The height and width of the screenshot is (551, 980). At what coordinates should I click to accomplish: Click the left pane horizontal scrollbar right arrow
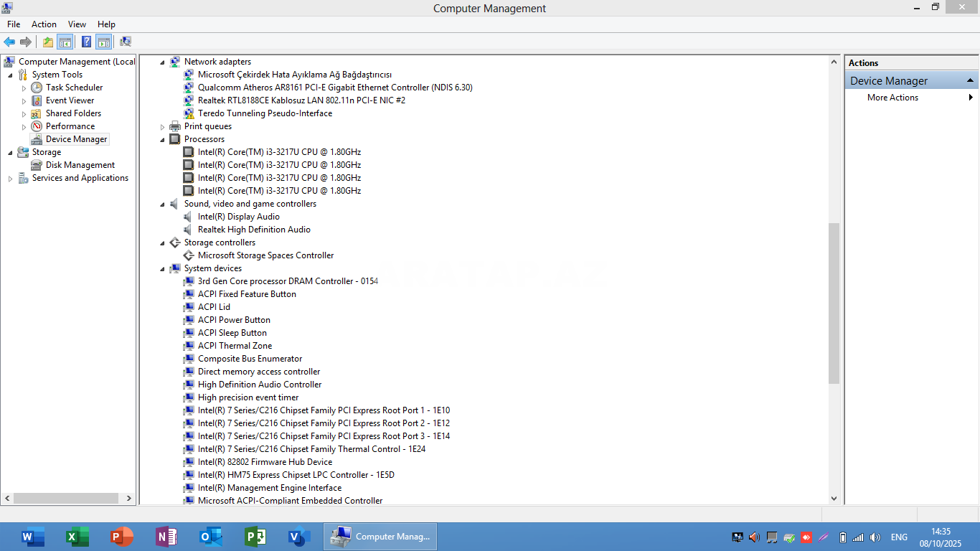click(x=129, y=498)
